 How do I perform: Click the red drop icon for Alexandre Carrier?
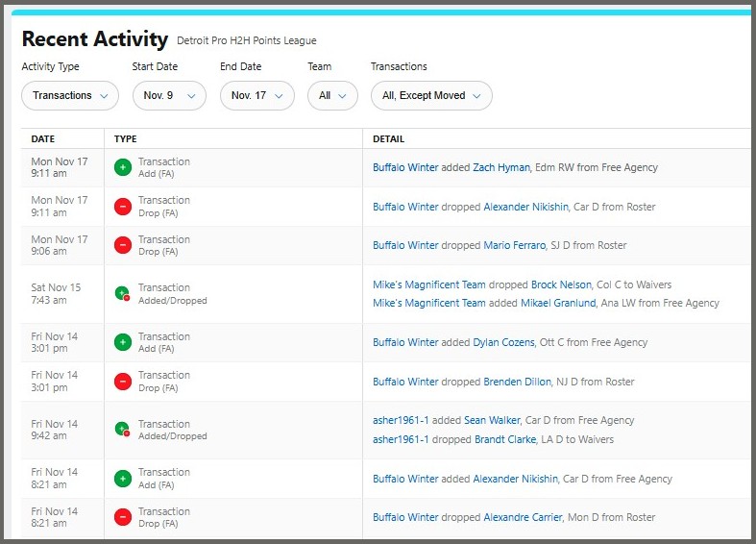(x=123, y=517)
